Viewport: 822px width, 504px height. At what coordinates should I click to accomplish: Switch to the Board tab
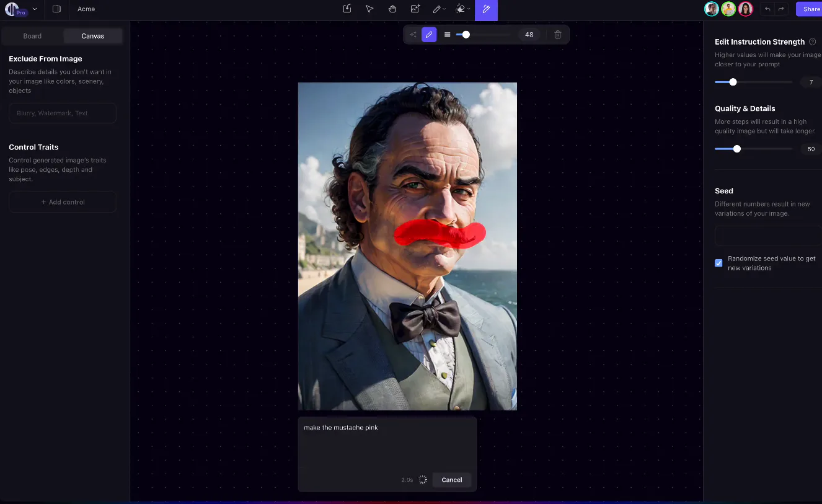click(32, 36)
